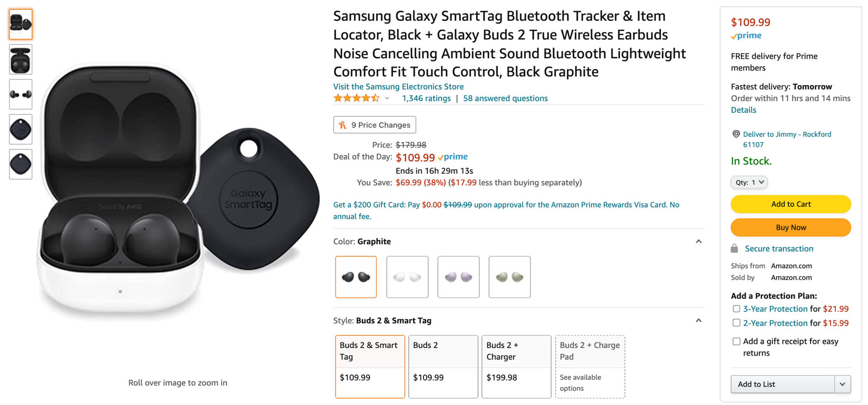Check the 2-Year Protection plan box
868x405 pixels.
[736, 323]
